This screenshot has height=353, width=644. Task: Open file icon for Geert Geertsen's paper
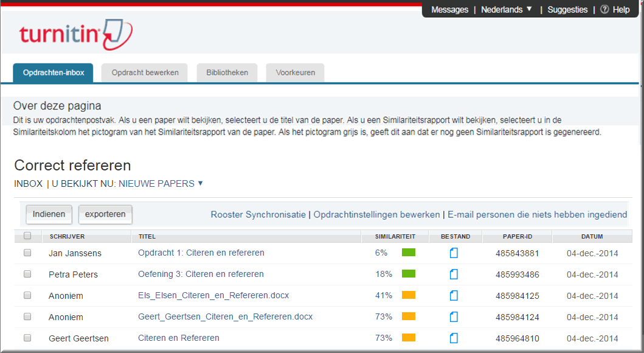(x=454, y=338)
